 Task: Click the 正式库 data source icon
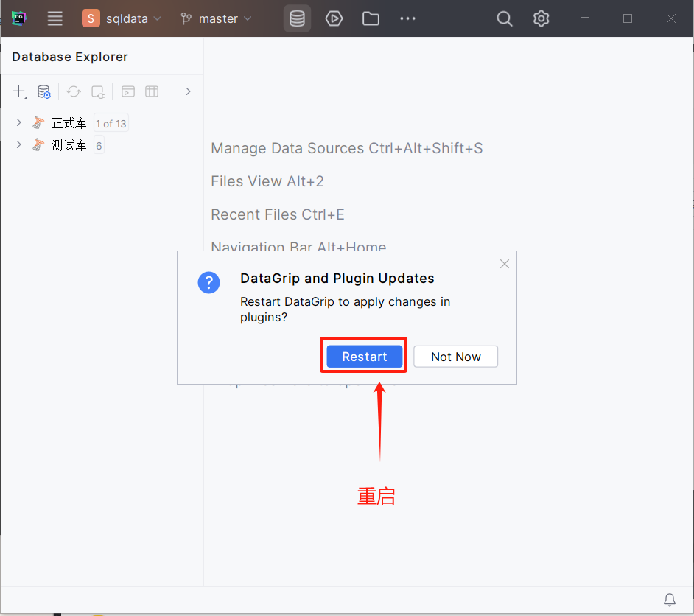[38, 122]
